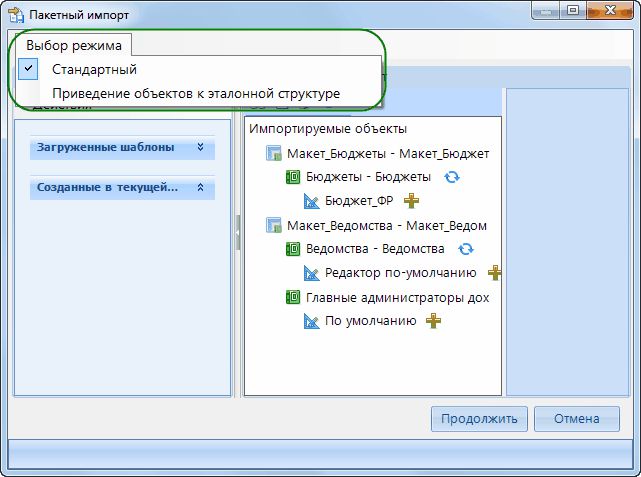Click the plus icon beside Бюджет_ФР
Viewport: 641px width, 477px height.
point(411,201)
